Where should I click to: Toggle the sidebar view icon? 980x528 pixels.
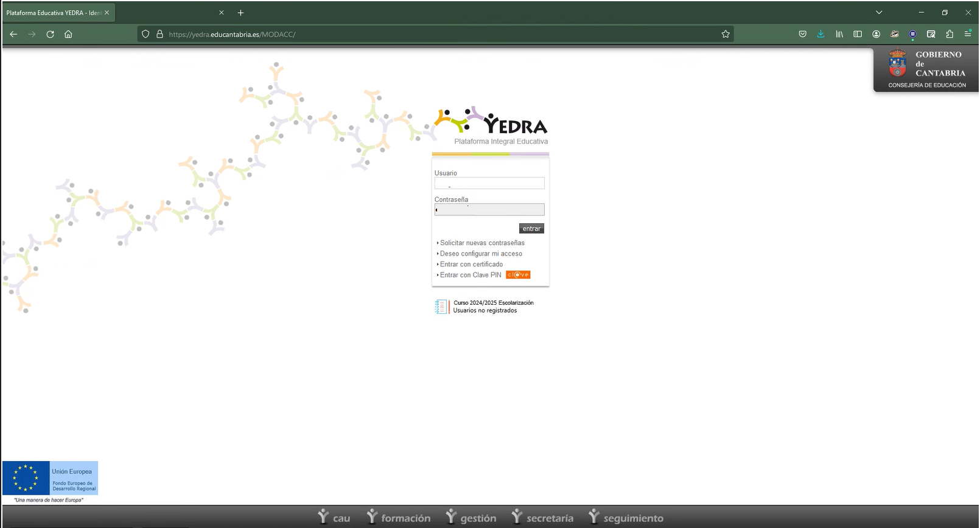858,34
